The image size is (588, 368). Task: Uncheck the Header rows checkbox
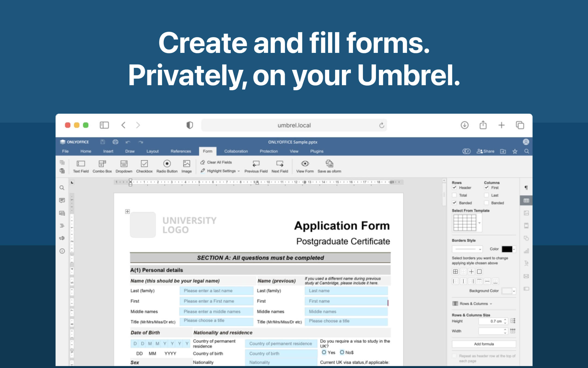(455, 188)
